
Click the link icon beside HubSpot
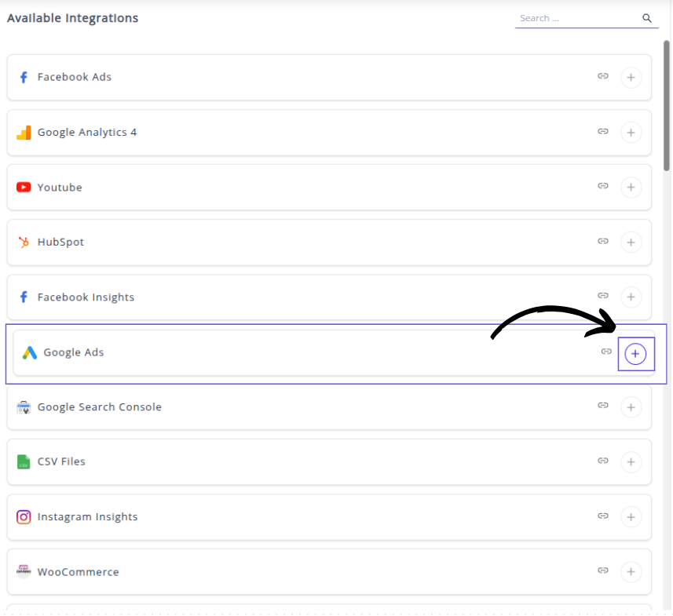(x=603, y=242)
